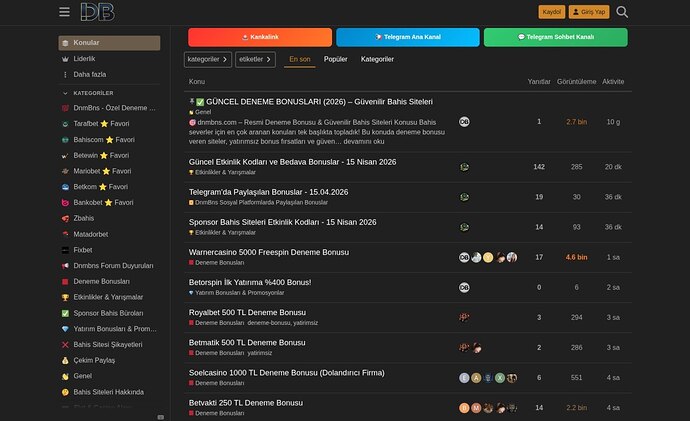The image size is (690, 421).
Task: Click the Sponsor Bahis Büroları checkmark icon
Action: tap(65, 313)
